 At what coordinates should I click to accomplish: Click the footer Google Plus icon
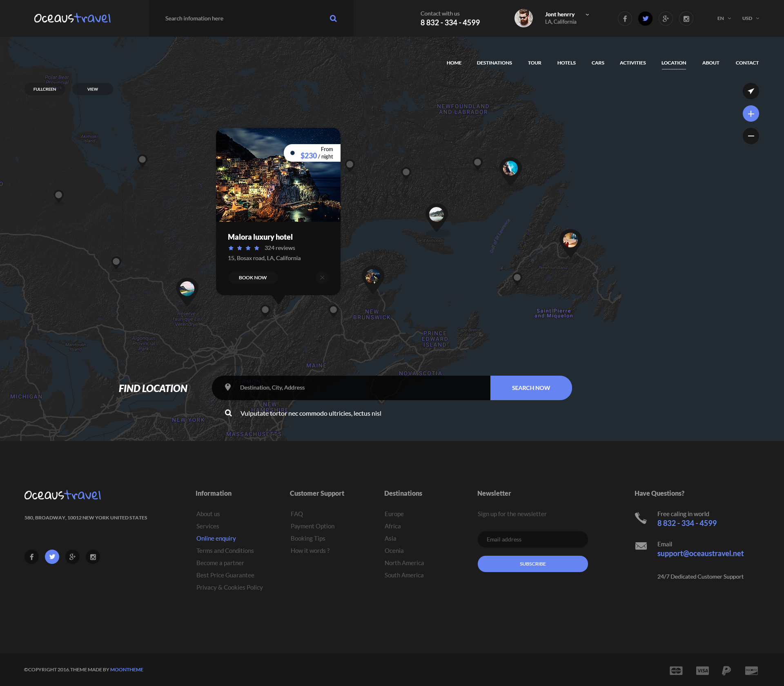click(x=72, y=557)
